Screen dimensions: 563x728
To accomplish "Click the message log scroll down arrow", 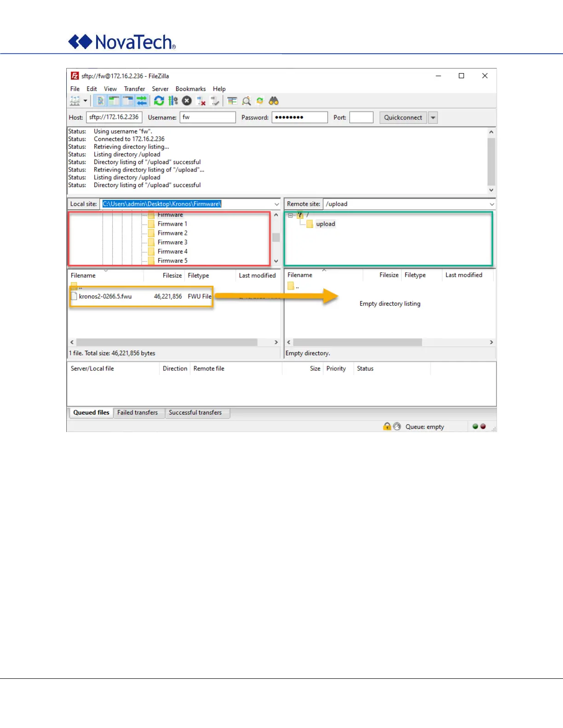I will click(x=491, y=190).
